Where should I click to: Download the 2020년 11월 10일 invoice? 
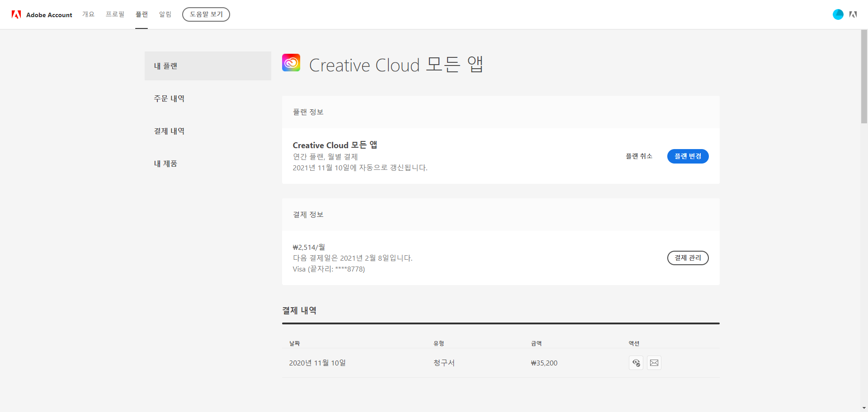click(636, 363)
